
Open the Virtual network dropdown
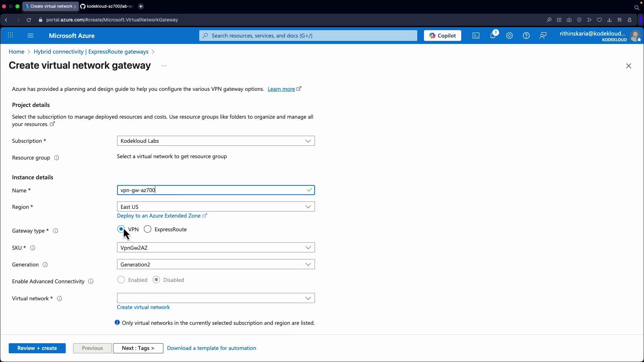click(216, 298)
